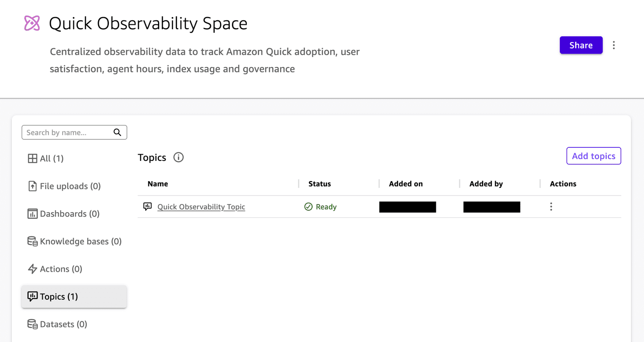Click the space description text

[205, 60]
